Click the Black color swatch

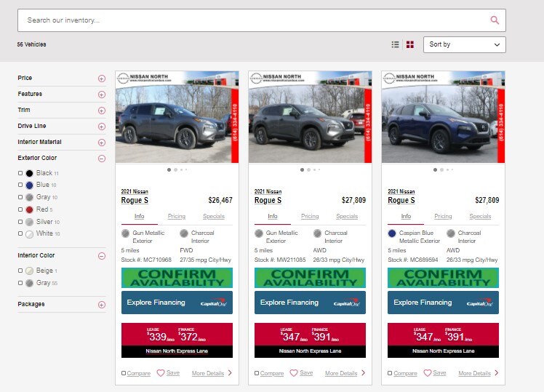tap(30, 173)
